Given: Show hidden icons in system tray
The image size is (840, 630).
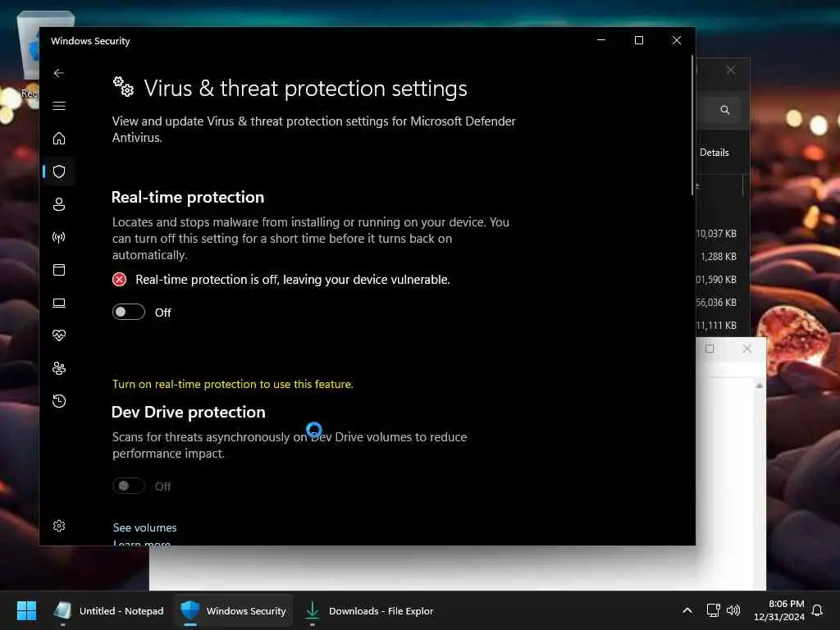Looking at the screenshot, I should (x=687, y=610).
